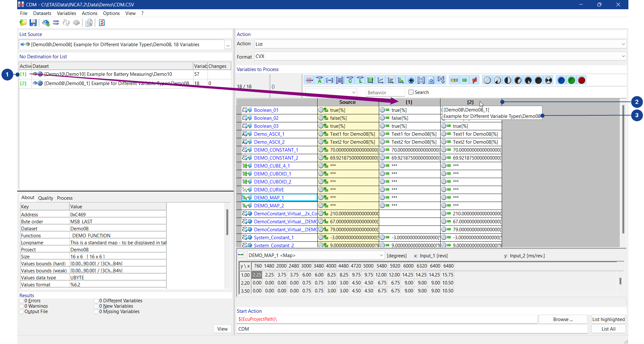Select the ASCII variable filter icon
The image size is (644, 344).
tap(319, 80)
